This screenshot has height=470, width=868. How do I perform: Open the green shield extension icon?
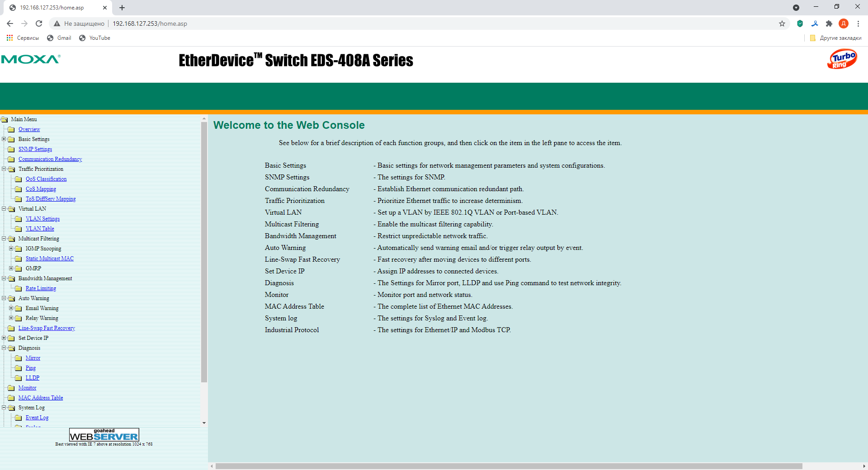click(800, 23)
